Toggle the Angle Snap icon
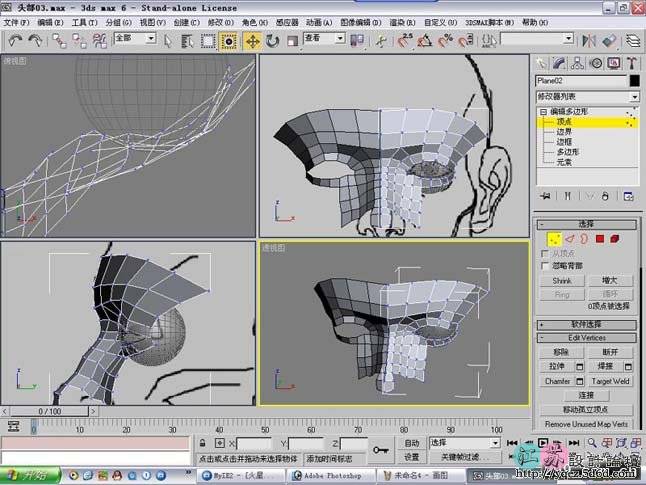This screenshot has width=646, height=485. [x=424, y=40]
